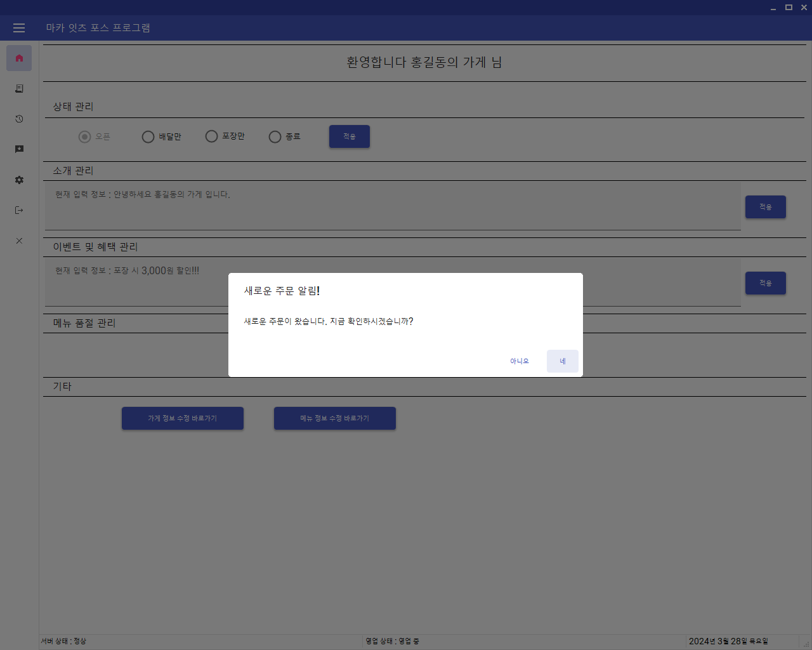Open the history clock icon in sidebar
Screen dimensions: 812x650
pyautogui.click(x=19, y=119)
